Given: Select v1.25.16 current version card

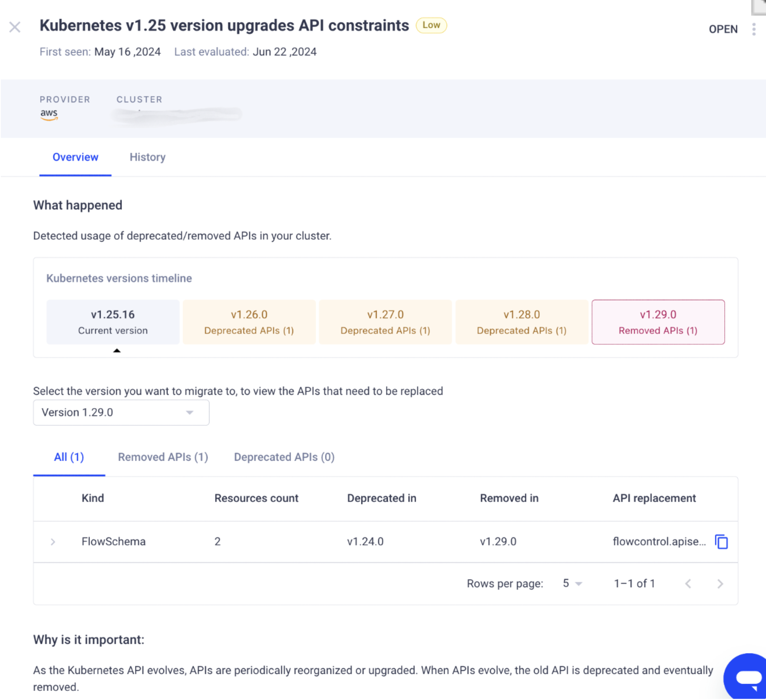Looking at the screenshot, I should [113, 322].
